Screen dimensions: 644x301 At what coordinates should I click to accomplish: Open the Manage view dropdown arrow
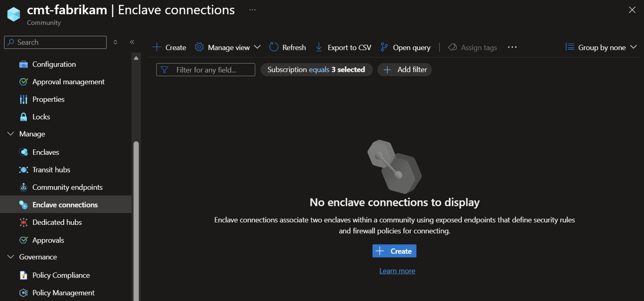tap(257, 47)
